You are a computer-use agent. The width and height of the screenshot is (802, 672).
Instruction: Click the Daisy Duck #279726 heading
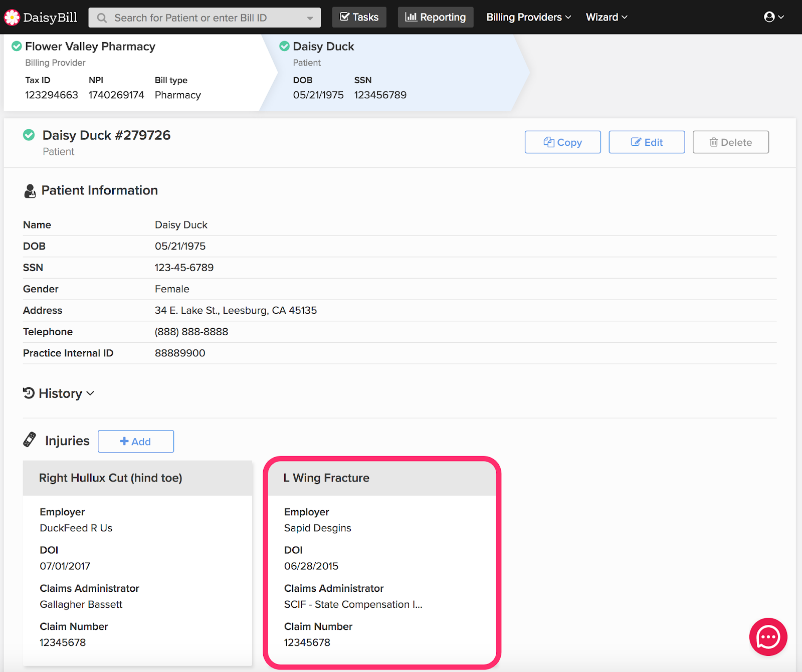coord(106,135)
